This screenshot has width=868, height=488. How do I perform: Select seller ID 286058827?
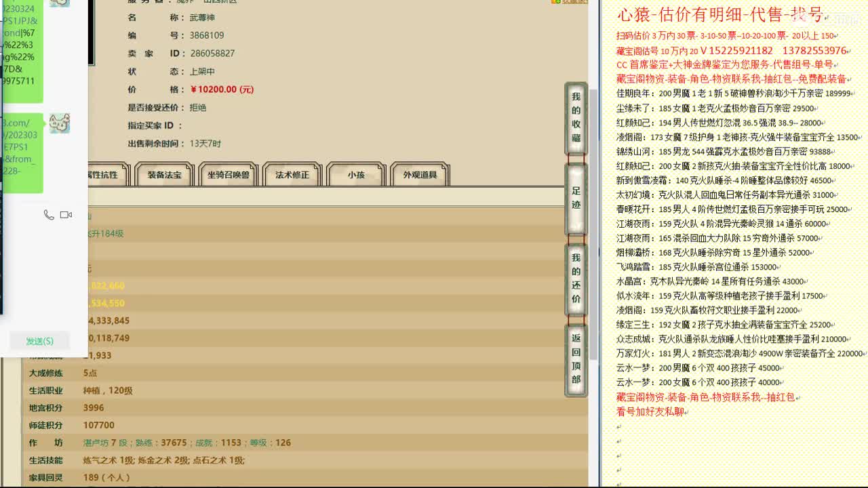[212, 54]
